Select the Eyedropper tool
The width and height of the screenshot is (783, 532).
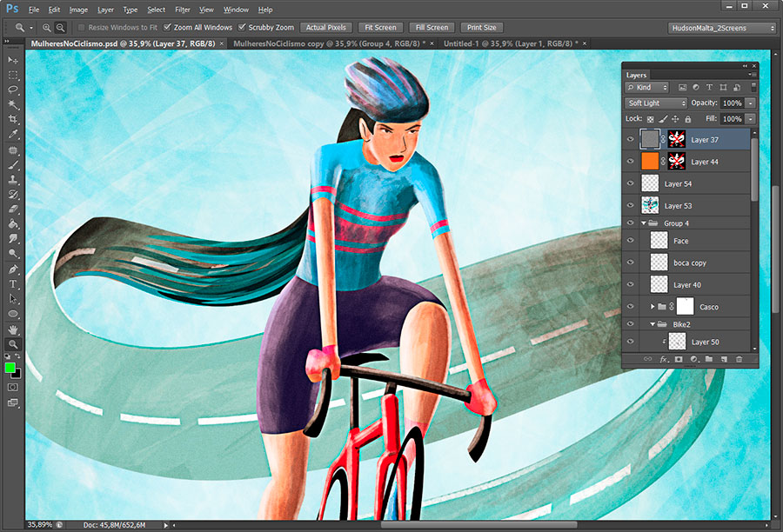point(13,134)
